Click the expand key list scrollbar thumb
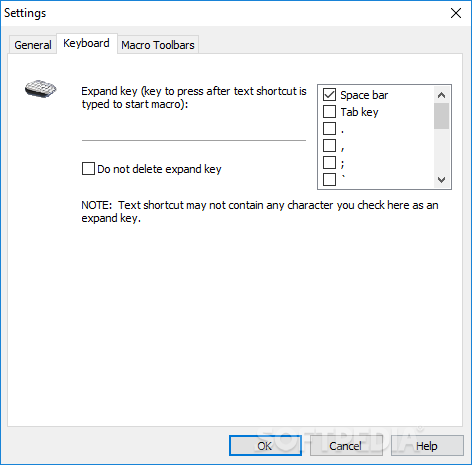 441,116
